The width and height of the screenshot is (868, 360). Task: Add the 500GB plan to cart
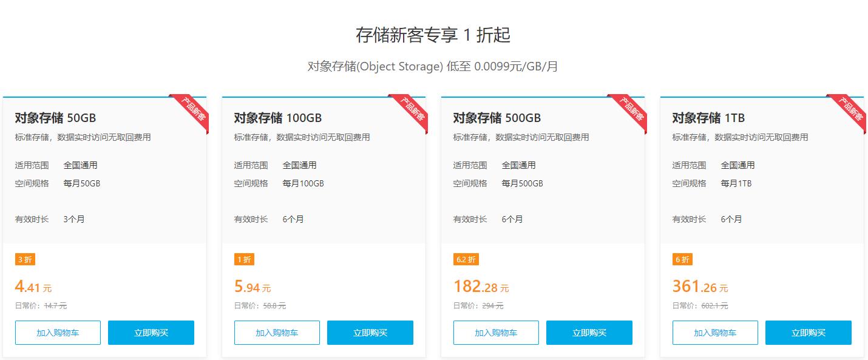[496, 333]
